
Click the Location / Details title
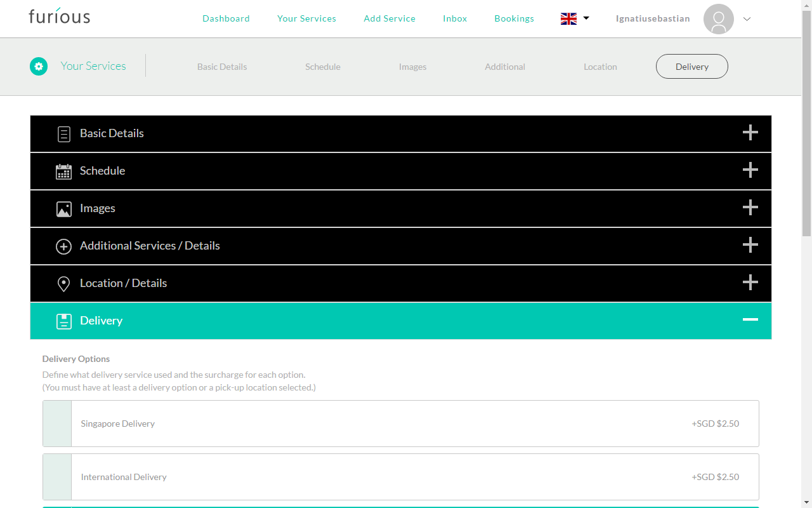123,283
